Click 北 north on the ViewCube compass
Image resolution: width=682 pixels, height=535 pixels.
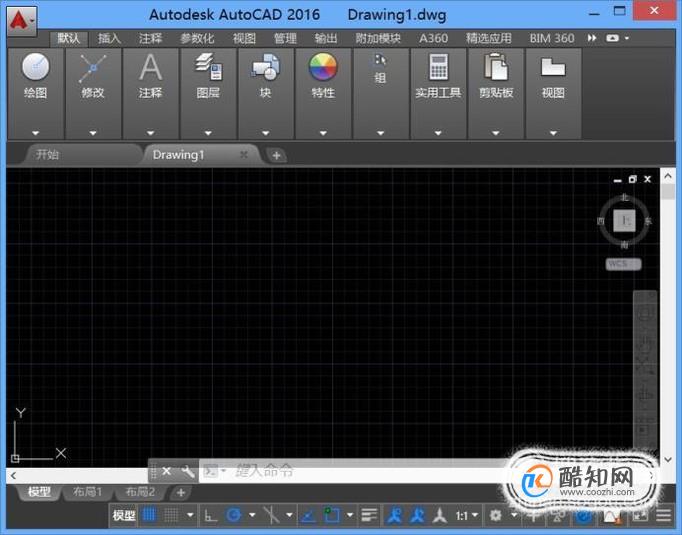pyautogui.click(x=625, y=197)
